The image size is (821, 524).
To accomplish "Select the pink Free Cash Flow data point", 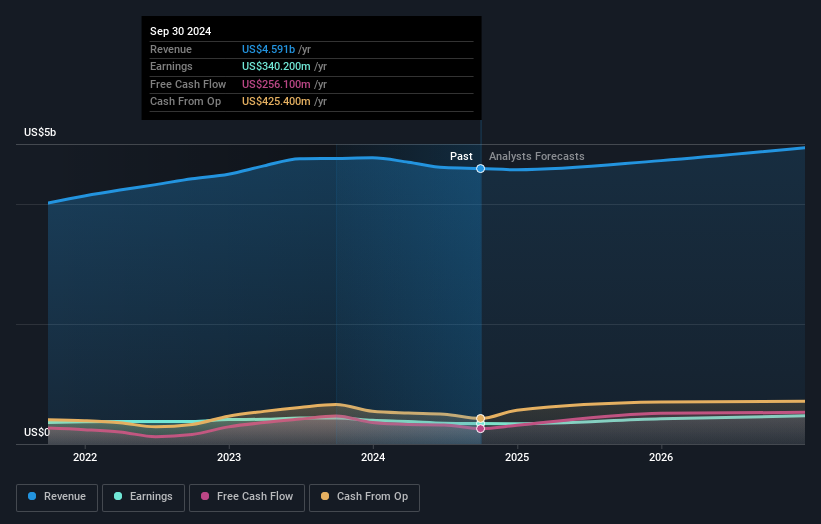I will tap(480, 429).
